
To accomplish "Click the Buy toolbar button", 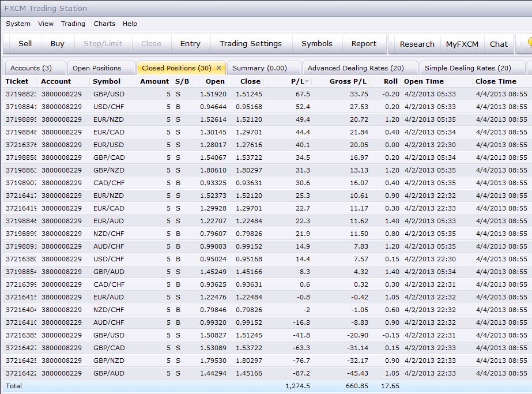I will point(57,43).
